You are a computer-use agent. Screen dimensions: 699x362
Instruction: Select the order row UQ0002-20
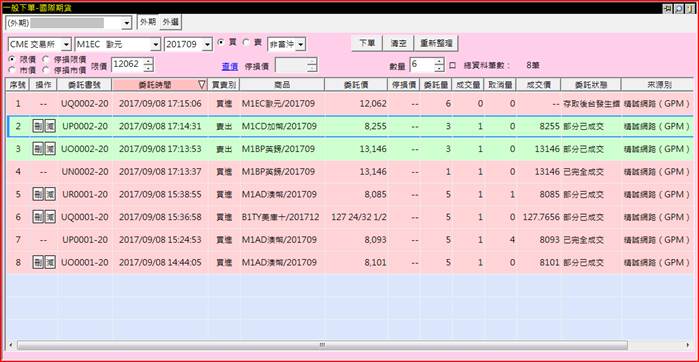349,103
